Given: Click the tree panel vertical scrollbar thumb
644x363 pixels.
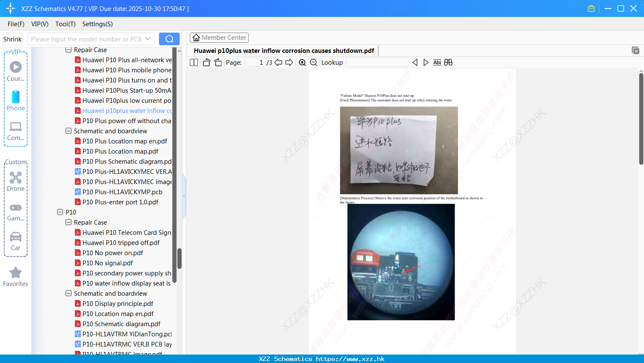Looking at the screenshot, I should coord(179,258).
